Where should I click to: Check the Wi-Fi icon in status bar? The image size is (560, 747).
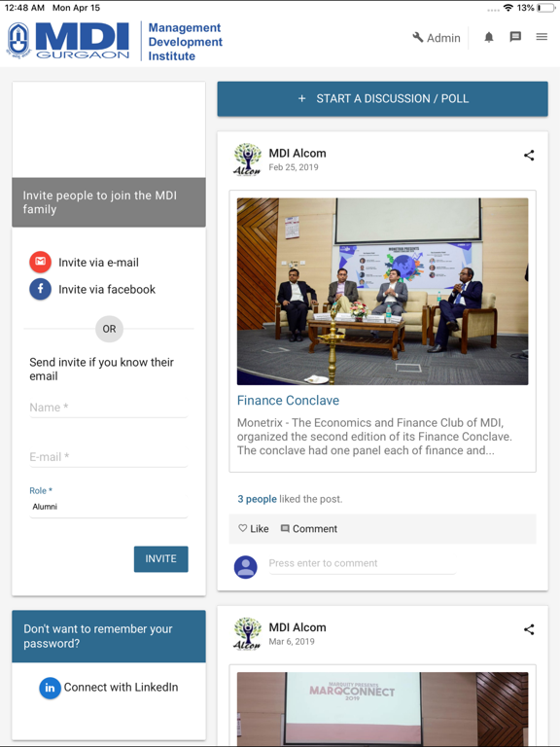(508, 8)
